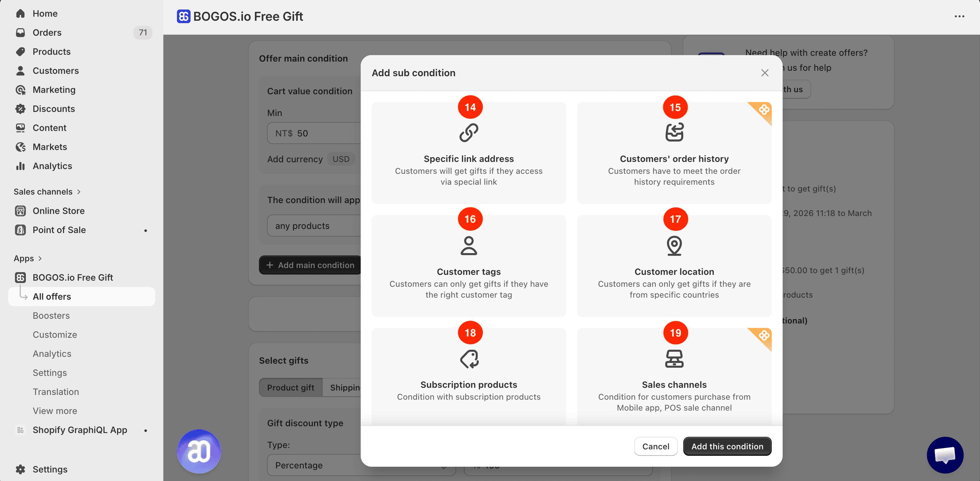Click the Home icon in the sidebar

pyautogui.click(x=20, y=13)
